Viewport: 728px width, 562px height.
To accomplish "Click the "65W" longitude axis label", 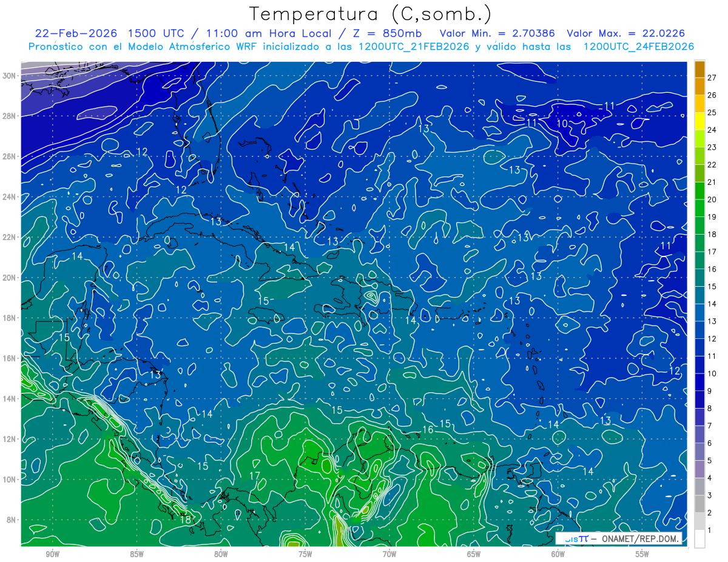I will coord(474,554).
